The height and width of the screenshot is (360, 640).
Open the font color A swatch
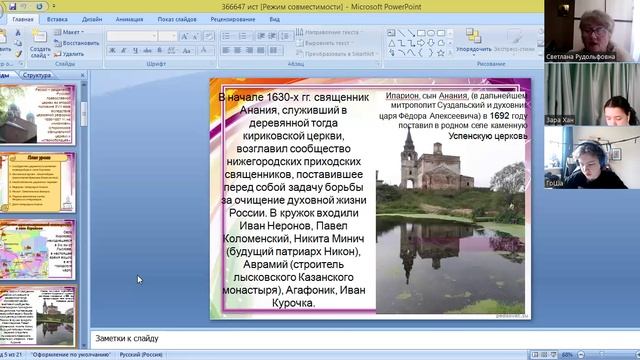pos(203,50)
